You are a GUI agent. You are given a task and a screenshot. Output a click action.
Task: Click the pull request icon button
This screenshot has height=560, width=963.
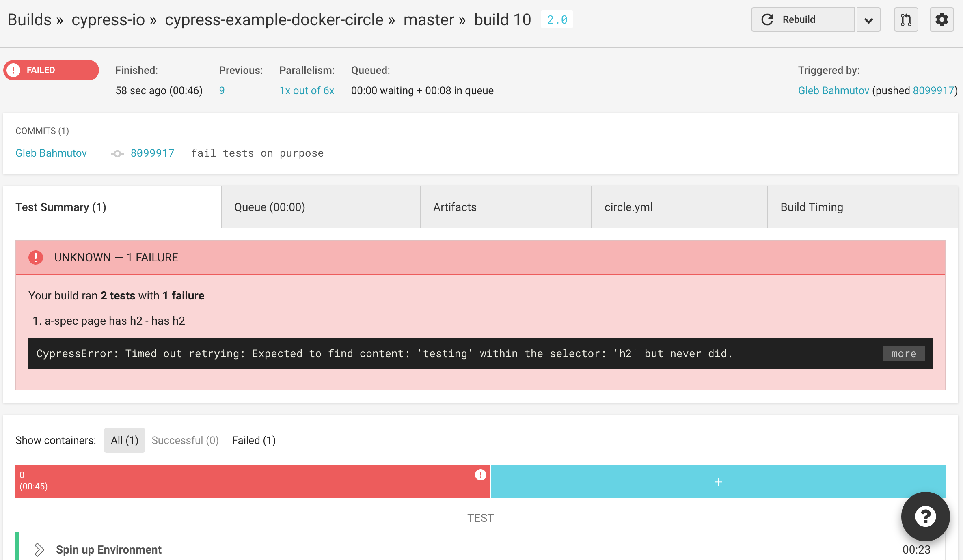point(906,19)
